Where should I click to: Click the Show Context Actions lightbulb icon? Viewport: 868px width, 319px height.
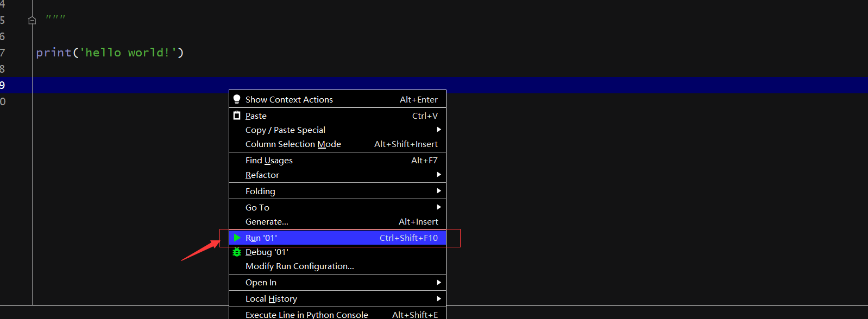237,99
